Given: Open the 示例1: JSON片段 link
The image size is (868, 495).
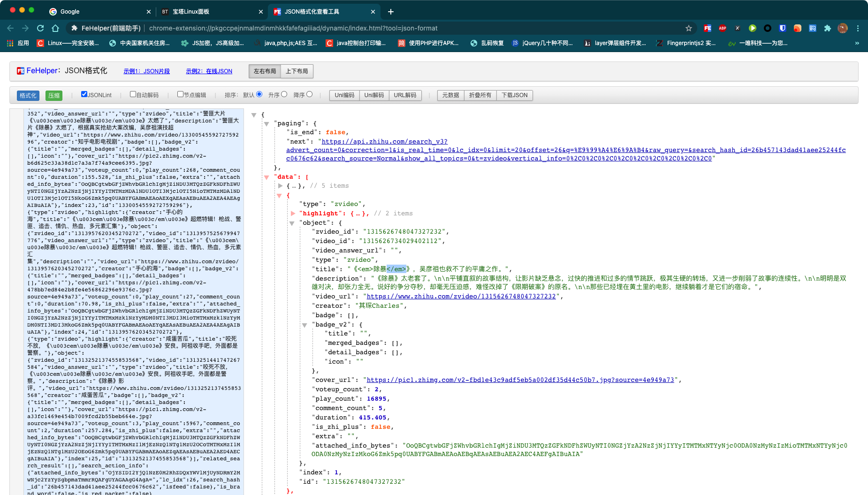Looking at the screenshot, I should pos(146,71).
